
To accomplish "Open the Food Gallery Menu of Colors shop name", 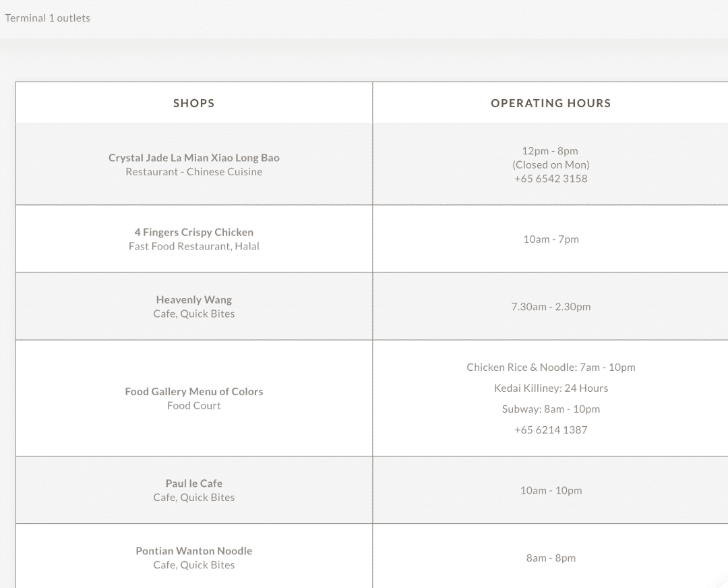I will click(x=193, y=391).
